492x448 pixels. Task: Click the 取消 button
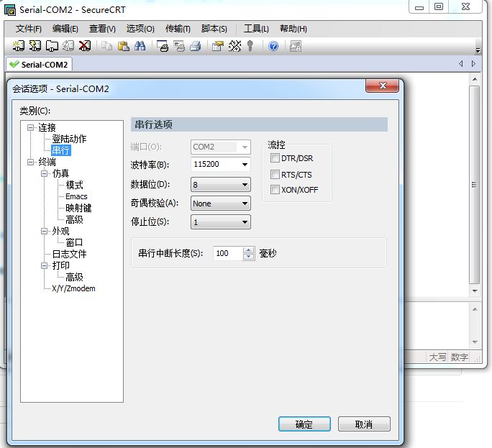[x=364, y=424]
